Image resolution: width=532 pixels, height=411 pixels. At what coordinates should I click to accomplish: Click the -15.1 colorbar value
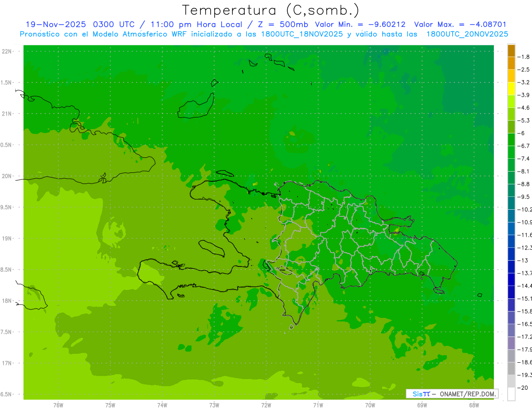pyautogui.click(x=524, y=298)
